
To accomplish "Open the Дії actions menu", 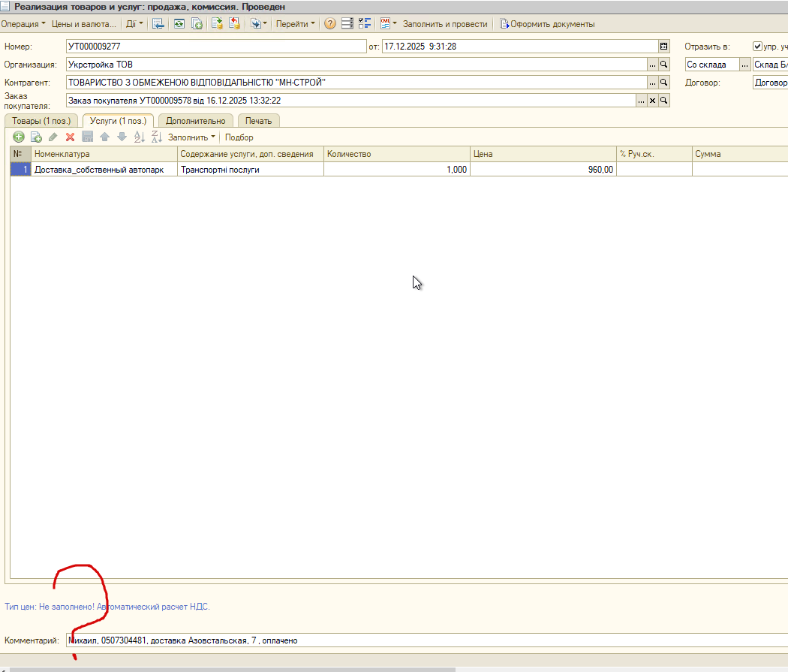I will click(134, 23).
